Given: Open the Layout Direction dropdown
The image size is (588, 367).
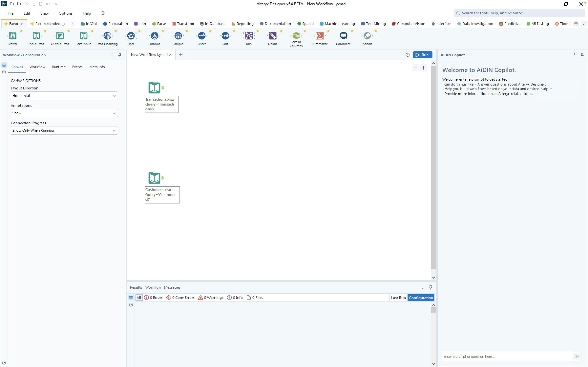Looking at the screenshot, I should pos(64,96).
